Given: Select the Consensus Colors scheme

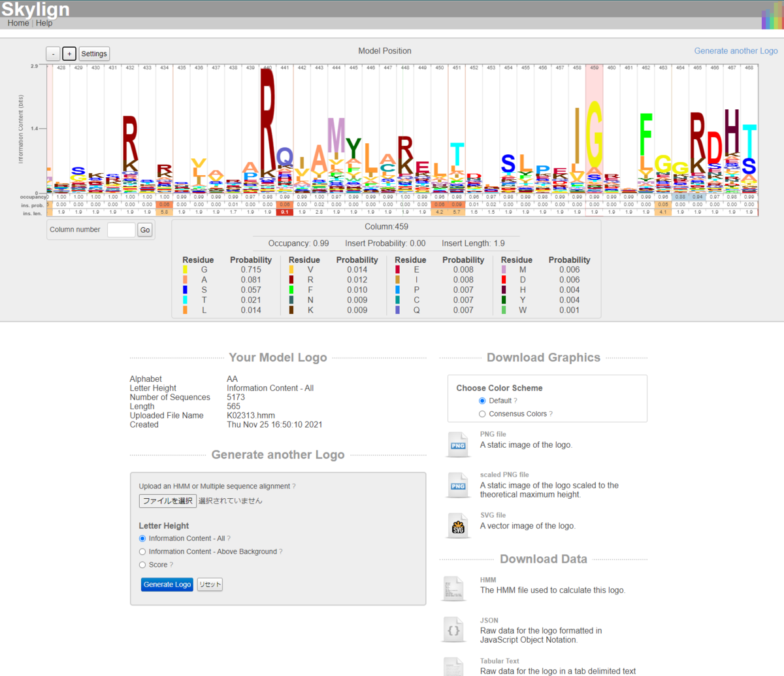Looking at the screenshot, I should [482, 414].
